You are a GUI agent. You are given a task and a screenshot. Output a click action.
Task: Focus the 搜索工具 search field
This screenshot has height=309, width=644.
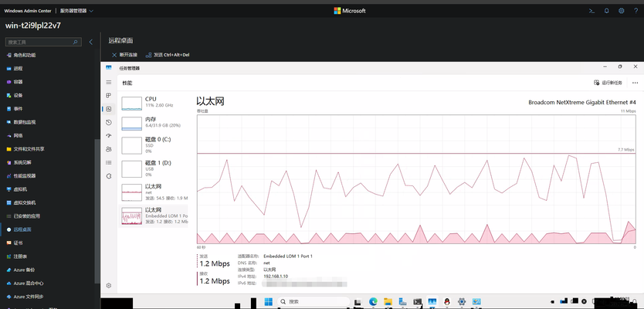pyautogui.click(x=43, y=42)
